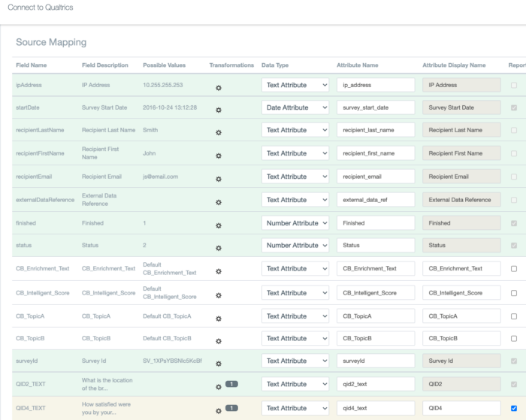The image size is (526, 420).
Task: Open Date Attribute dropdown for startDate
Action: [x=295, y=107]
